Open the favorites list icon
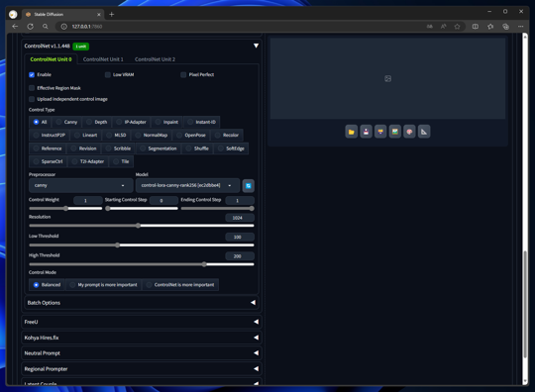Viewport: 535px width, 392px height. pyautogui.click(x=490, y=27)
